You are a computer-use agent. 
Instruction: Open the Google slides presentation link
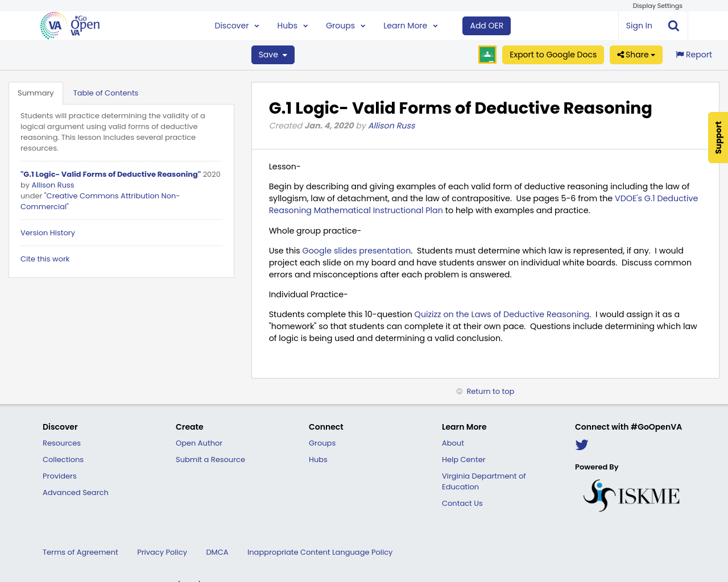(356, 251)
